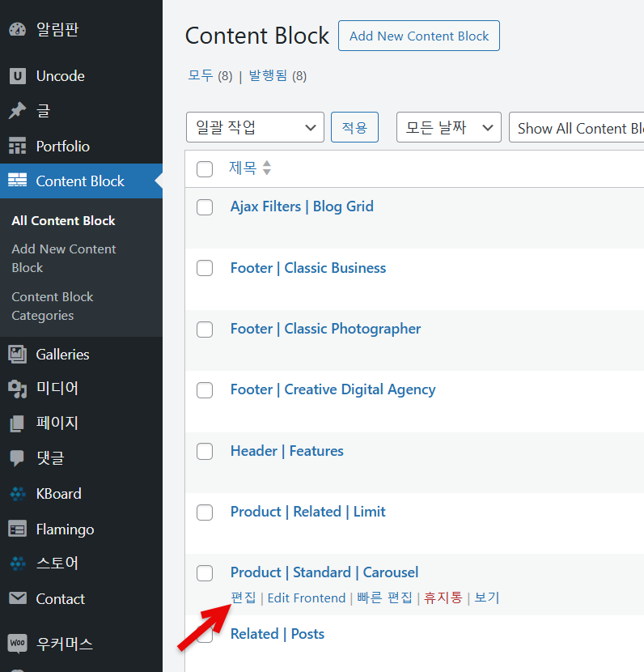Click the Woo icon for 우커머스
644x672 pixels.
18,644
